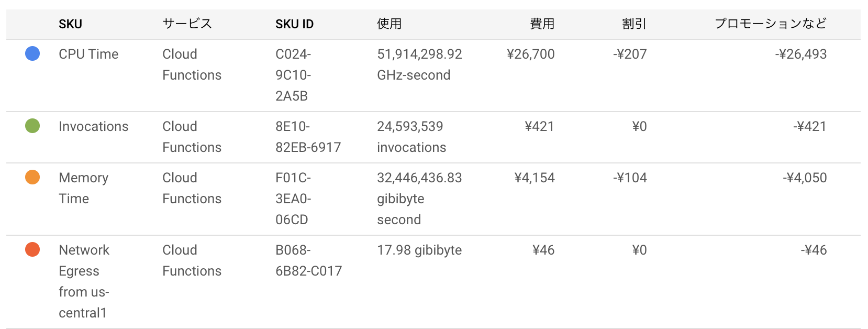Click the red Network Egress color dot
Screen dimensions: 868x329
click(32, 249)
